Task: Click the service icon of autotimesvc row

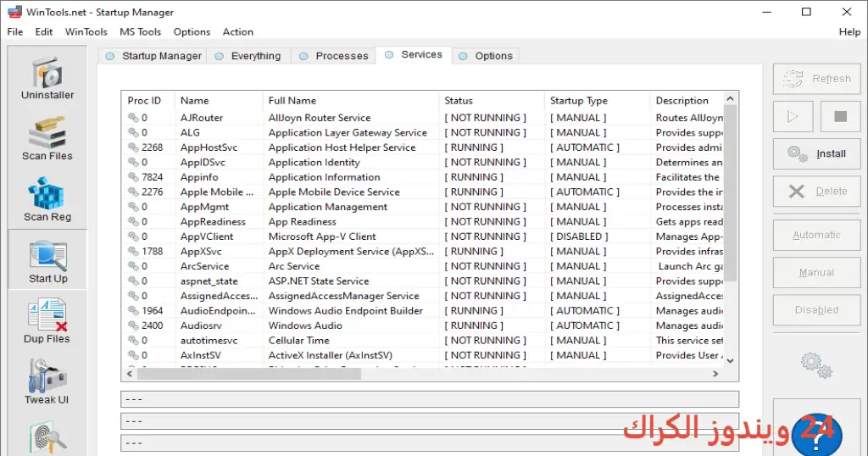Action: click(133, 341)
